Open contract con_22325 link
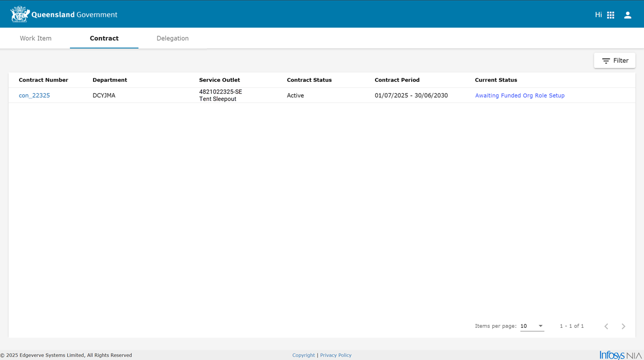 [34, 95]
